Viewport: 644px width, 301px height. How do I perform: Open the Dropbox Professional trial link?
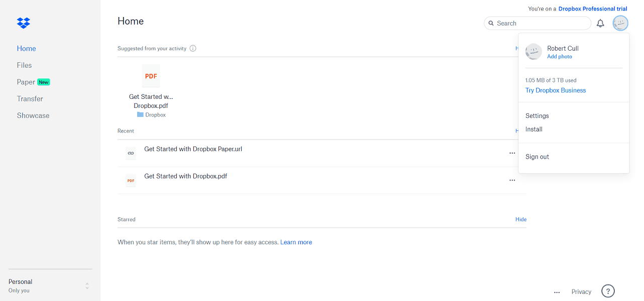(x=593, y=9)
